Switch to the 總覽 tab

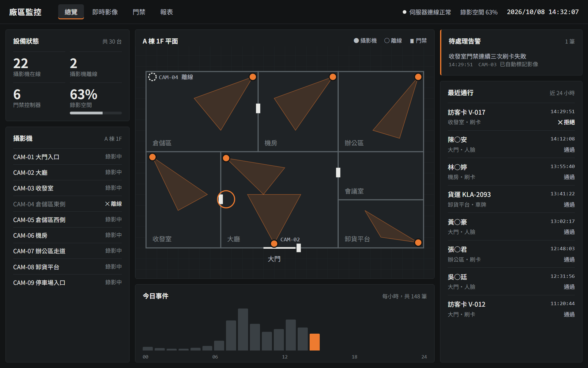tap(71, 12)
